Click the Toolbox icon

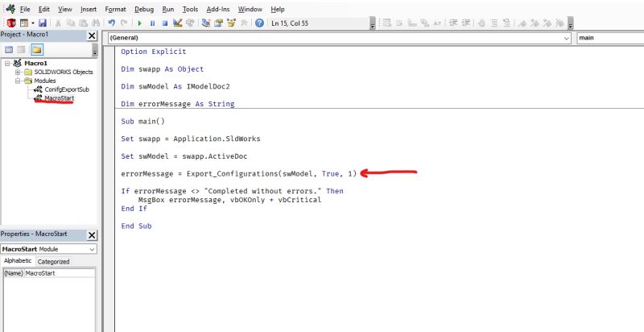coord(244,23)
